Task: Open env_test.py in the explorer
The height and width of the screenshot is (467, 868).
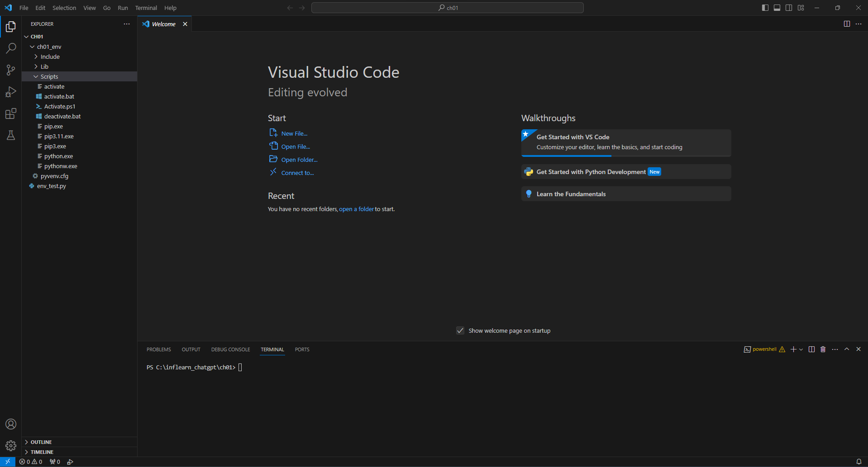Action: (x=79, y=186)
